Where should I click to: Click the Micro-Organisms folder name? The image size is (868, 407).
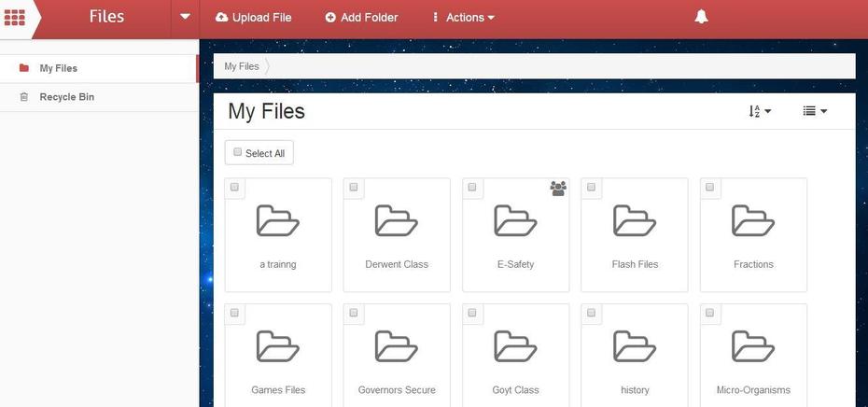click(x=753, y=390)
